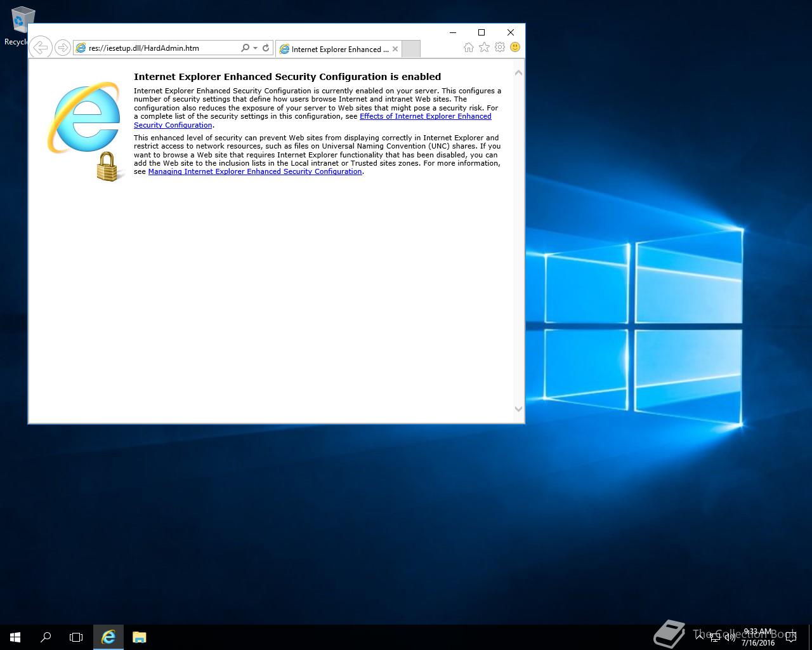This screenshot has height=650, width=812.
Task: Open Managing Internet Explorer Enhanced Security Configuration link
Action: (255, 171)
